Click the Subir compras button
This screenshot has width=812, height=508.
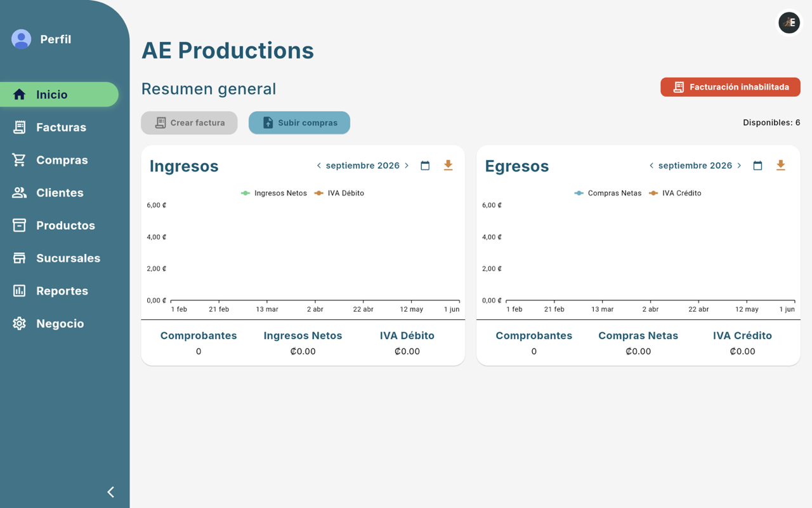click(299, 123)
